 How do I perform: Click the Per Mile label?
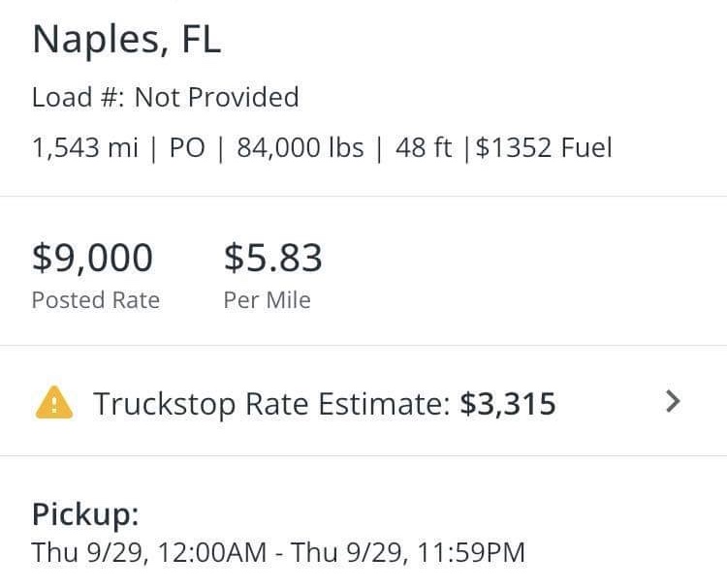[268, 300]
